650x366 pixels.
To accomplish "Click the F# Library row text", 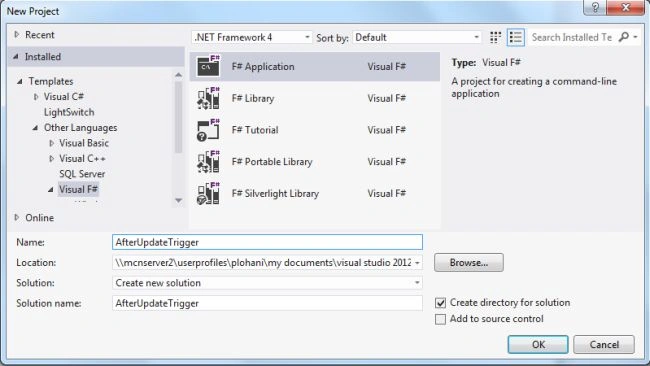I will (253, 98).
